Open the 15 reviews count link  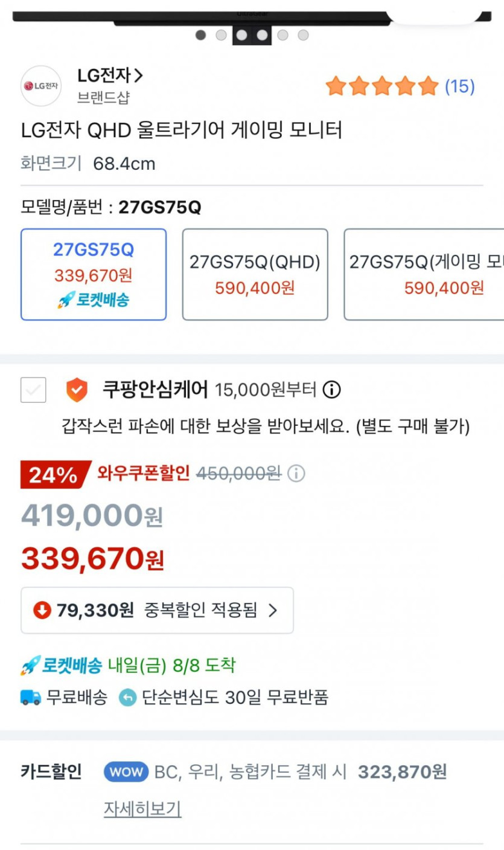click(x=459, y=86)
